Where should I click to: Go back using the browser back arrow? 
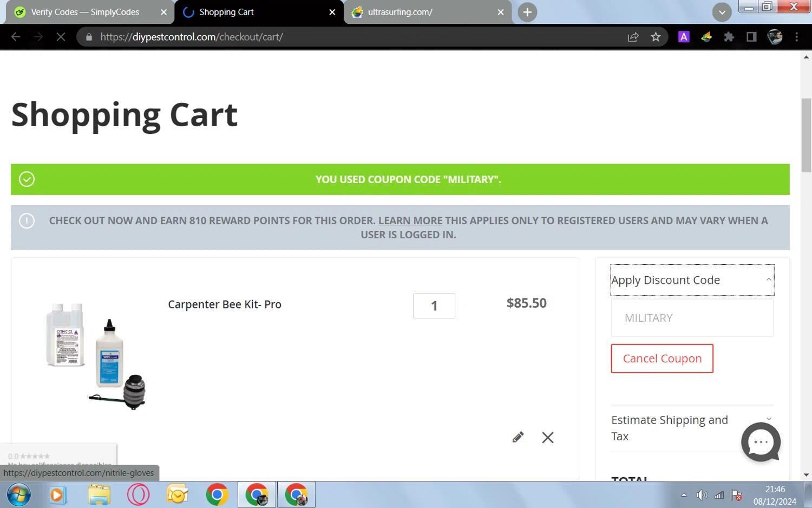[16, 37]
